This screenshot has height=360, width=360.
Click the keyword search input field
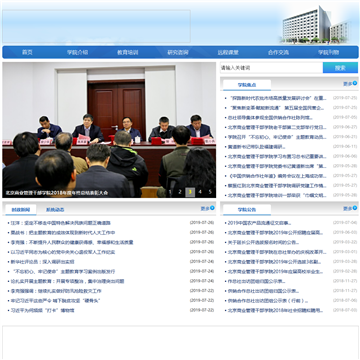(271, 68)
